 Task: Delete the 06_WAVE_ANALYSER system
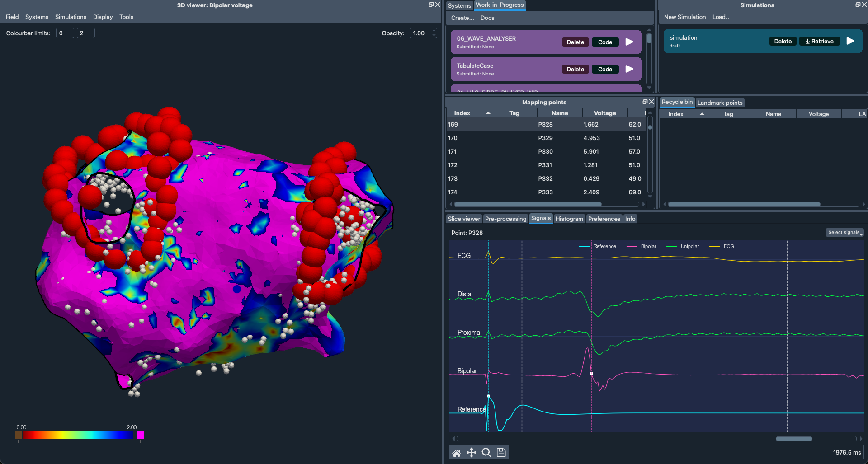pos(576,42)
